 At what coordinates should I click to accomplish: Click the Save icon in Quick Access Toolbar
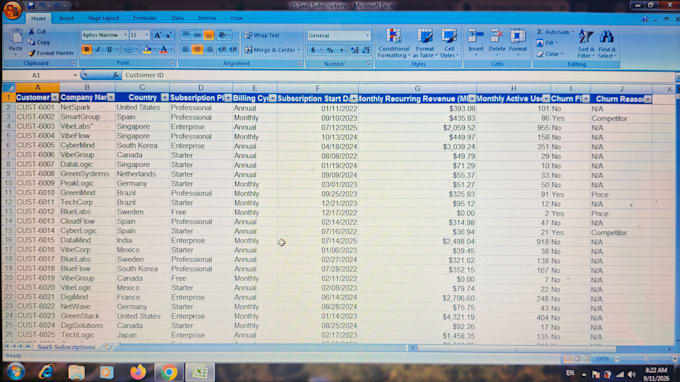point(31,5)
